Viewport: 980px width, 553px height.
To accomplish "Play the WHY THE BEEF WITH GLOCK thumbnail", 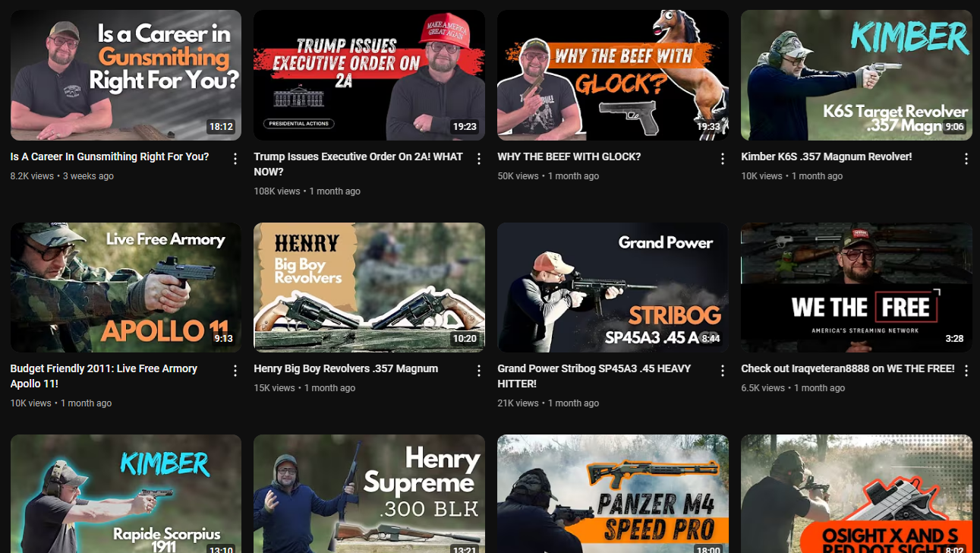I will pyautogui.click(x=613, y=75).
